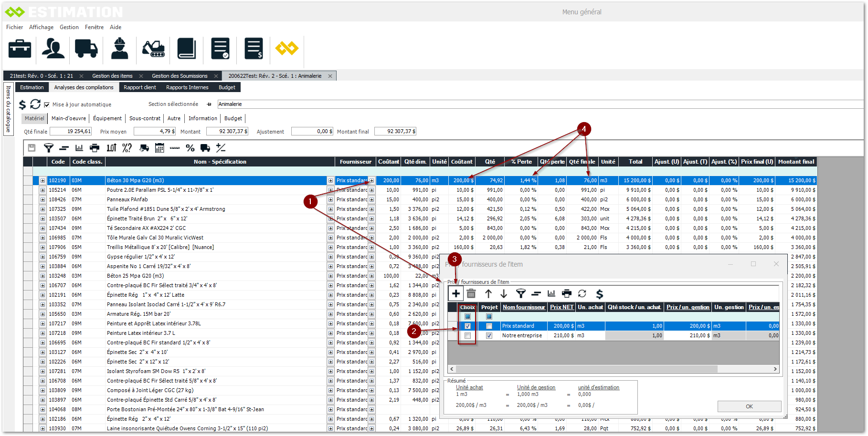
Task: Click the hard-hat worker icon
Action: click(x=119, y=49)
